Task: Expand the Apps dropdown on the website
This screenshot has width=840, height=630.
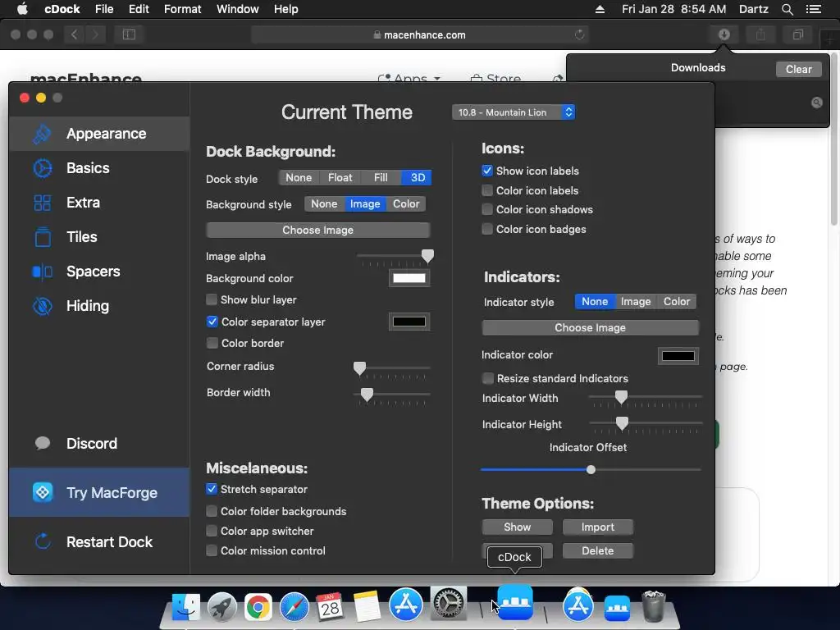Action: click(x=409, y=78)
